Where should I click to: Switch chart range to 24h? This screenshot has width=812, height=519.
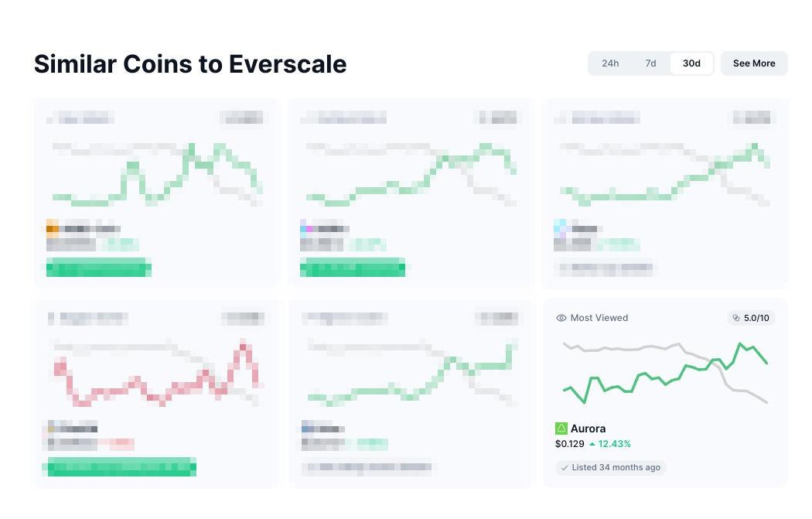(x=610, y=63)
